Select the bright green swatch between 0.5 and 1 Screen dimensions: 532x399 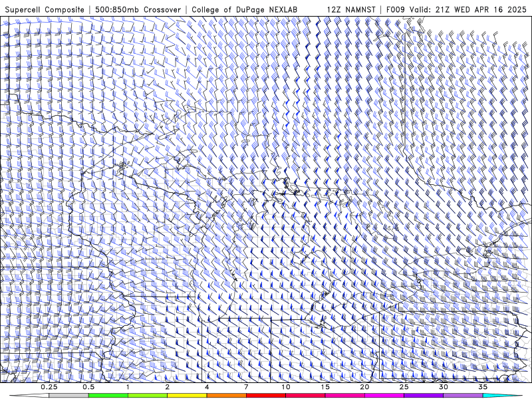[108, 396]
